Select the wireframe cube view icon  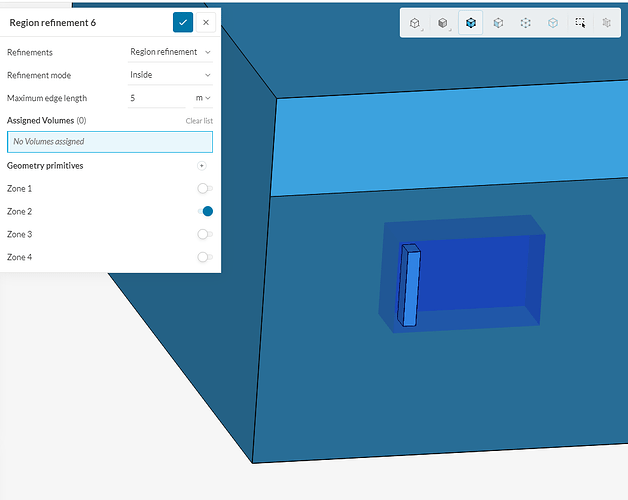tap(415, 23)
